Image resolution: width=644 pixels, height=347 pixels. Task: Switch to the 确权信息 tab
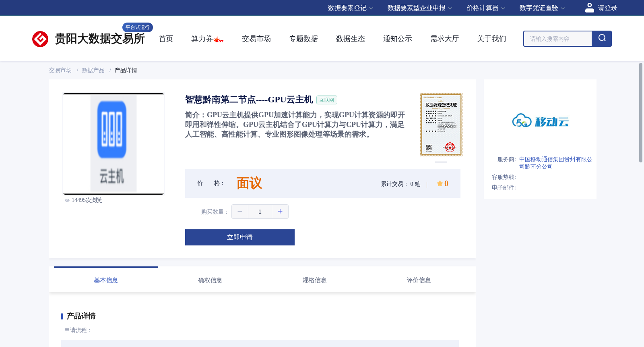point(210,280)
